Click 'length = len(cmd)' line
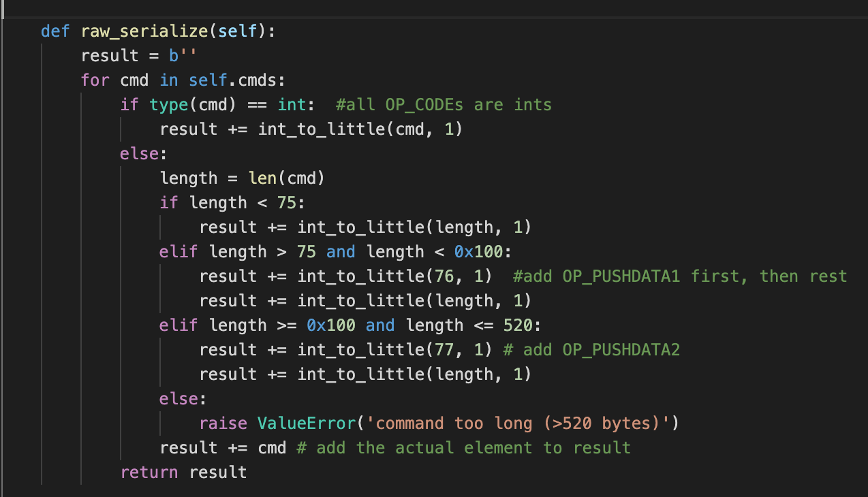The image size is (868, 497). coord(243,178)
